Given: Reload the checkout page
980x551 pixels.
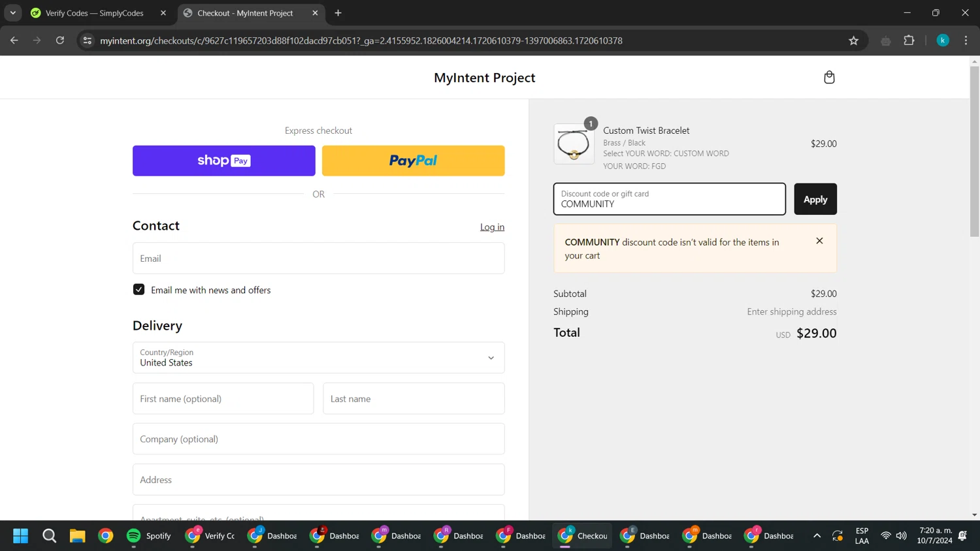Looking at the screenshot, I should (60, 40).
